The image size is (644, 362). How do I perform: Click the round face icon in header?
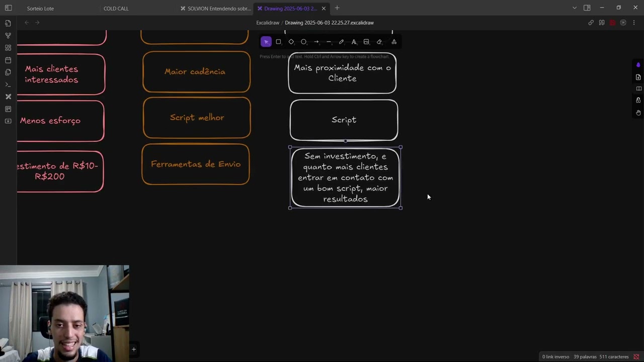623,23
